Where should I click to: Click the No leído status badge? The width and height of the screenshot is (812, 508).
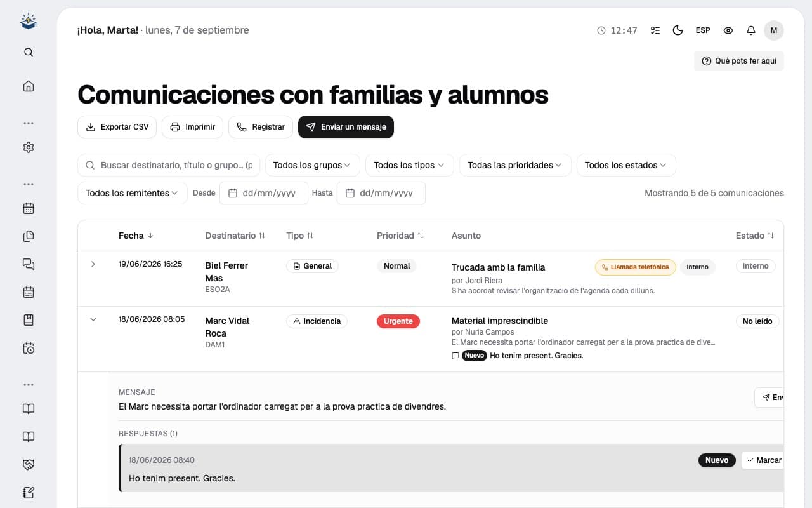point(757,321)
